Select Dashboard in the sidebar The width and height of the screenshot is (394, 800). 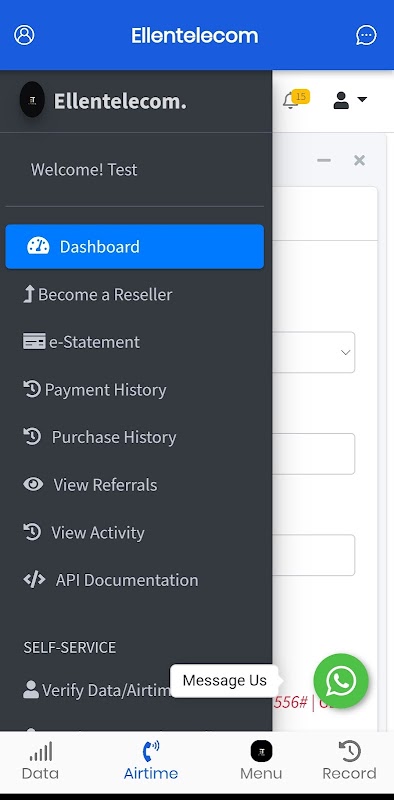click(x=135, y=246)
